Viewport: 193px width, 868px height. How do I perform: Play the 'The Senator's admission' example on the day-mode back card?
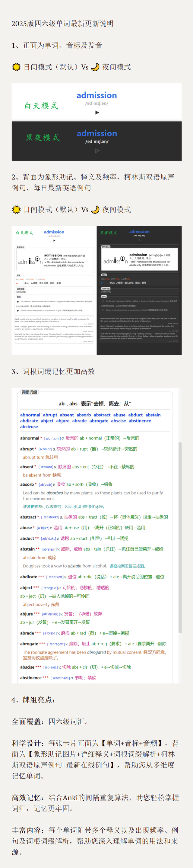(x=18, y=302)
